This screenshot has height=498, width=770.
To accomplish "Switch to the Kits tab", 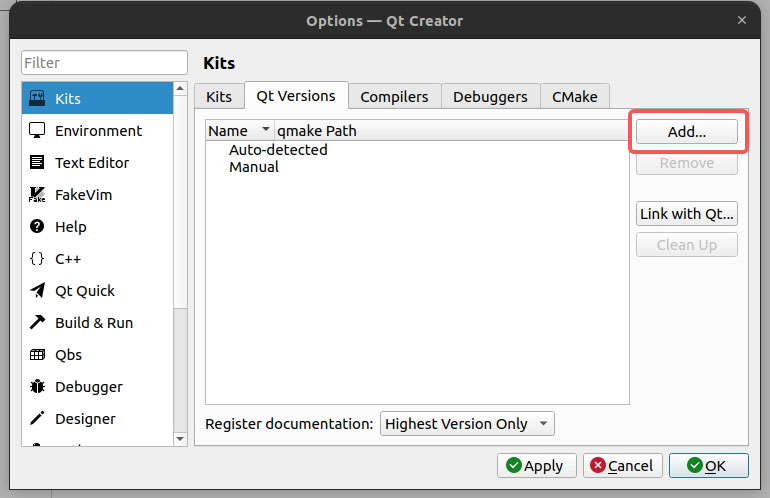I will click(x=219, y=97).
